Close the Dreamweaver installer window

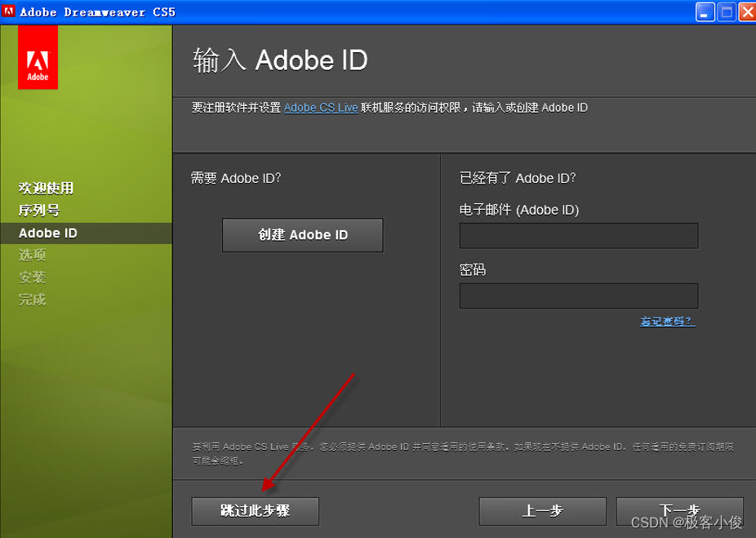click(x=747, y=12)
